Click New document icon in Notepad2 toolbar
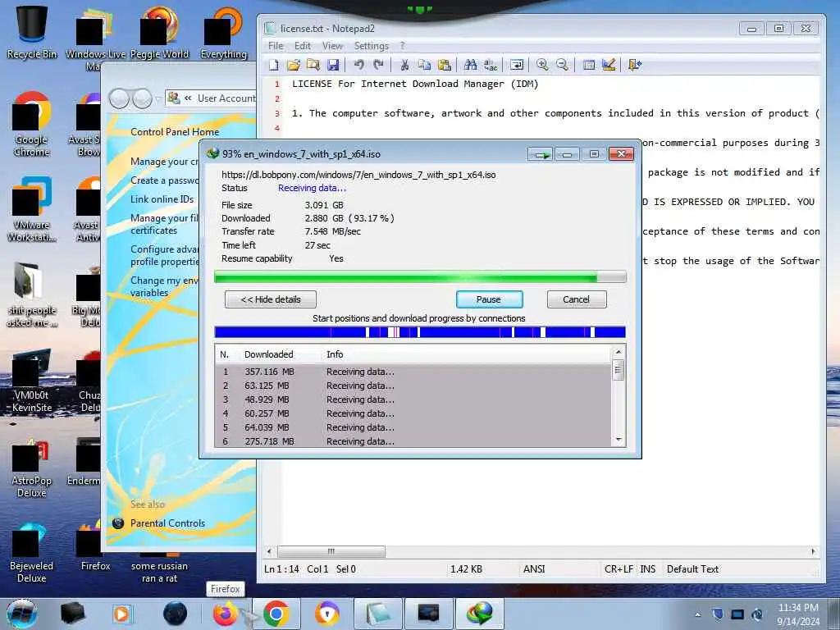This screenshot has height=630, width=840. point(274,65)
